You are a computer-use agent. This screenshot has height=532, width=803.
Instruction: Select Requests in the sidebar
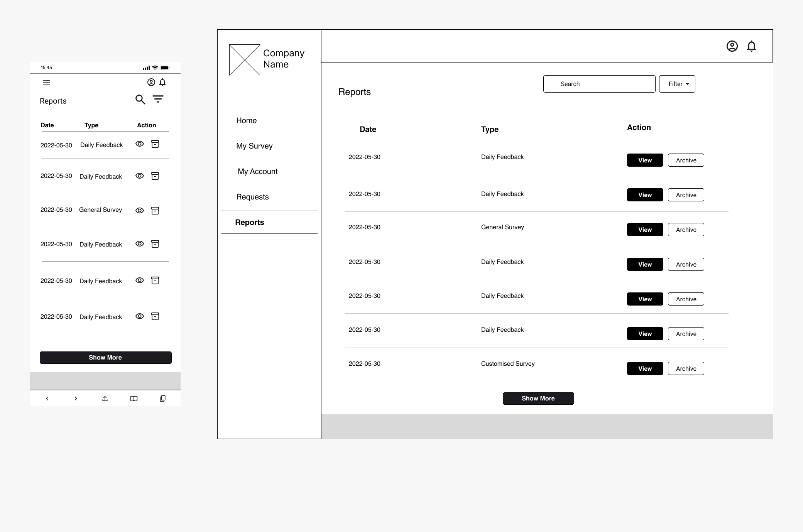(252, 197)
